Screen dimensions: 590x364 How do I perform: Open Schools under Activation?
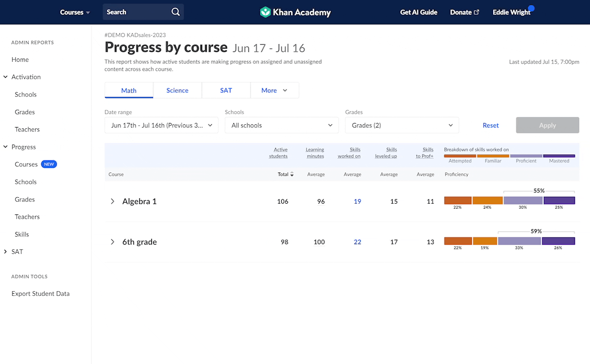pyautogui.click(x=26, y=95)
